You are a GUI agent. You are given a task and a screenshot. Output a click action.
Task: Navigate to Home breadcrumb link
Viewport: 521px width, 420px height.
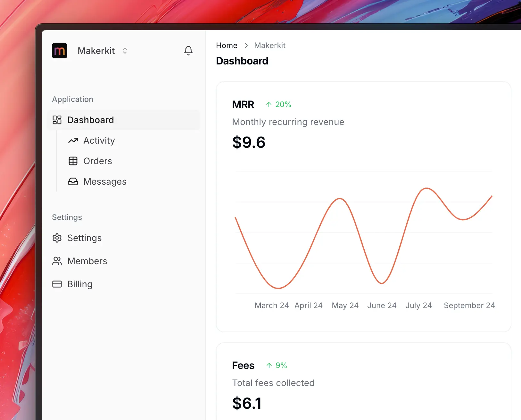(x=227, y=46)
